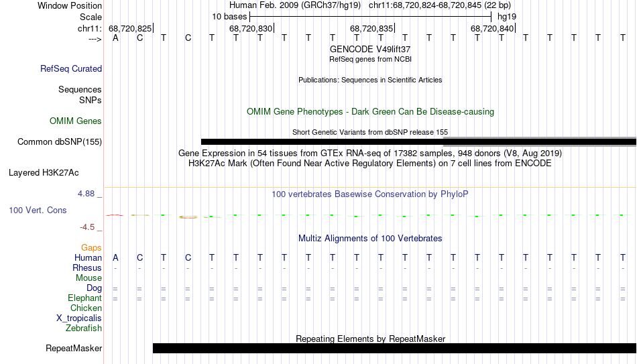Screen dimensions: 637x364
Task: Click base A in the sequence ruler
Action: coord(116,38)
